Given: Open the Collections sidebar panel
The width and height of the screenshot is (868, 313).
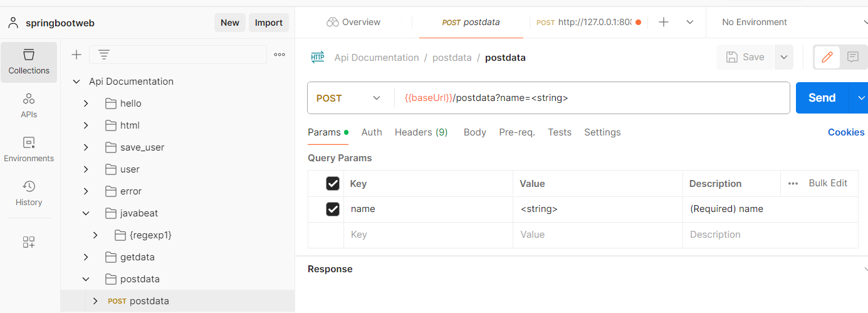Looking at the screenshot, I should point(29,61).
